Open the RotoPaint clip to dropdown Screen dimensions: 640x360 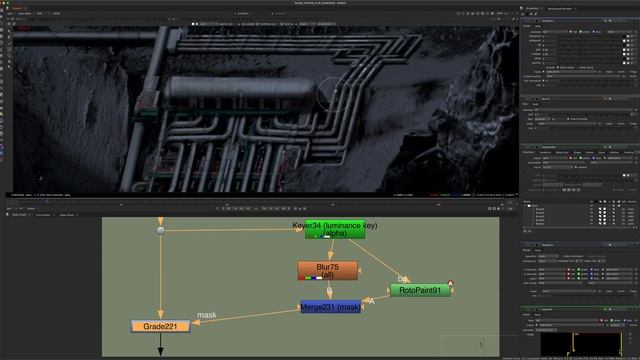point(557,167)
